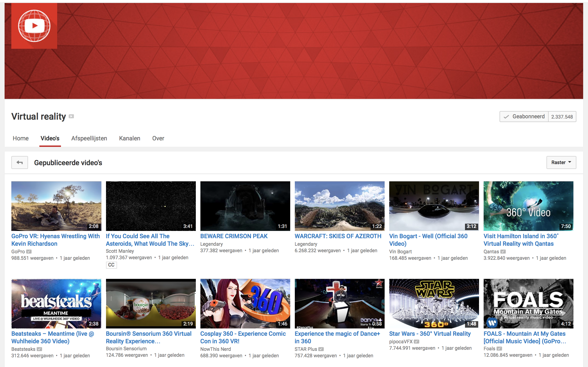Open BEWARE CRIMSON PEAK video title

coord(234,236)
